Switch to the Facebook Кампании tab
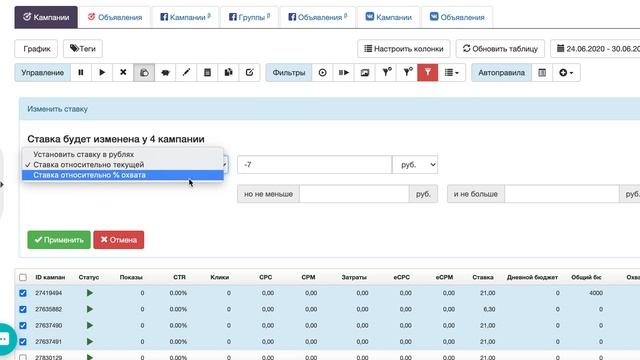Screen dimensions: 640x360 pyautogui.click(x=185, y=17)
